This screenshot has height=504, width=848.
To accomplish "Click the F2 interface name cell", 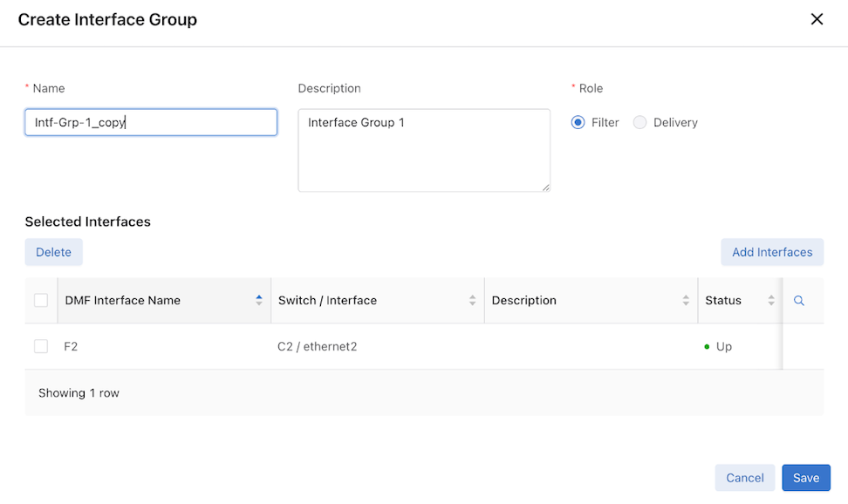I will [72, 347].
